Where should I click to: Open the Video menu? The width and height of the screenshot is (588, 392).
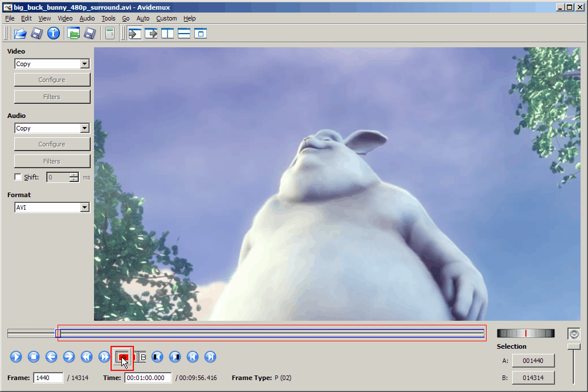pyautogui.click(x=65, y=18)
